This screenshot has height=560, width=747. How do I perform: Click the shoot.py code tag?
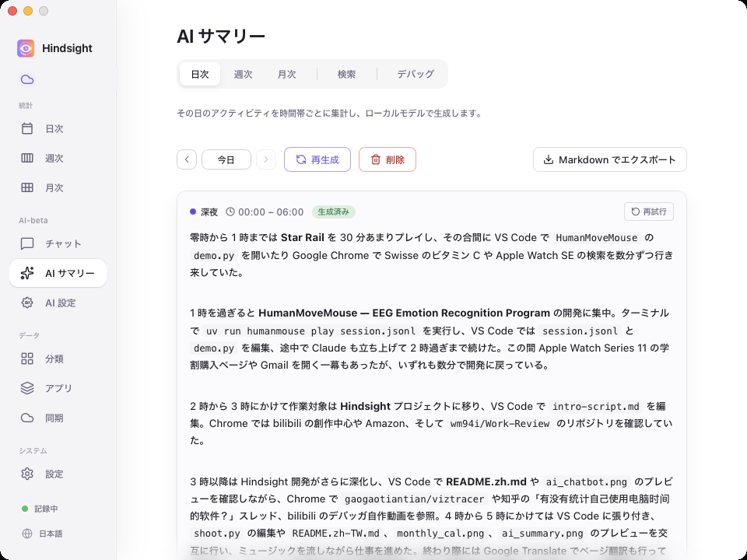pyautogui.click(x=217, y=533)
